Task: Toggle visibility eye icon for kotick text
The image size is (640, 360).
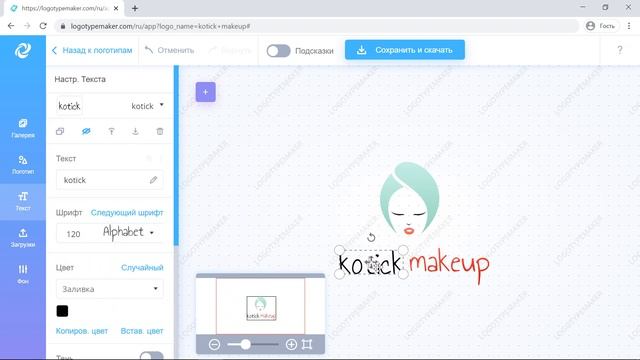Action: pyautogui.click(x=86, y=131)
